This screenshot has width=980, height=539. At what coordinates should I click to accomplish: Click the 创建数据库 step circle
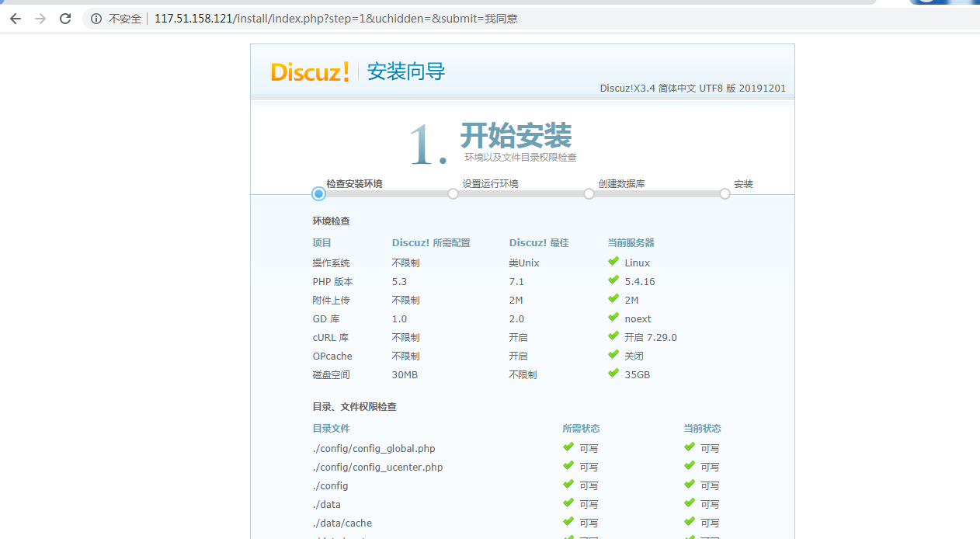coord(589,194)
